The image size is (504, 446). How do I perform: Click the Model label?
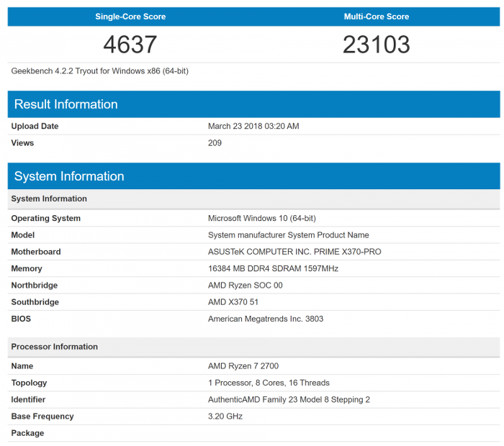[x=23, y=235]
